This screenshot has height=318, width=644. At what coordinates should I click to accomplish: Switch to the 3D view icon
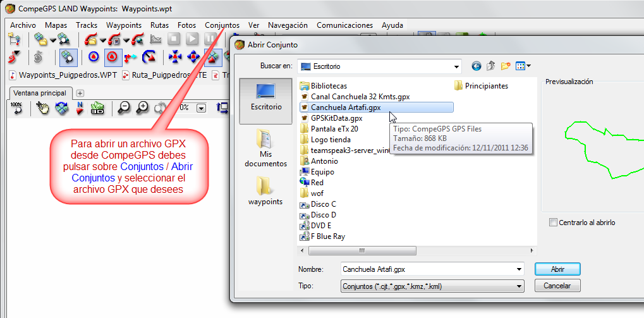[x=97, y=107]
